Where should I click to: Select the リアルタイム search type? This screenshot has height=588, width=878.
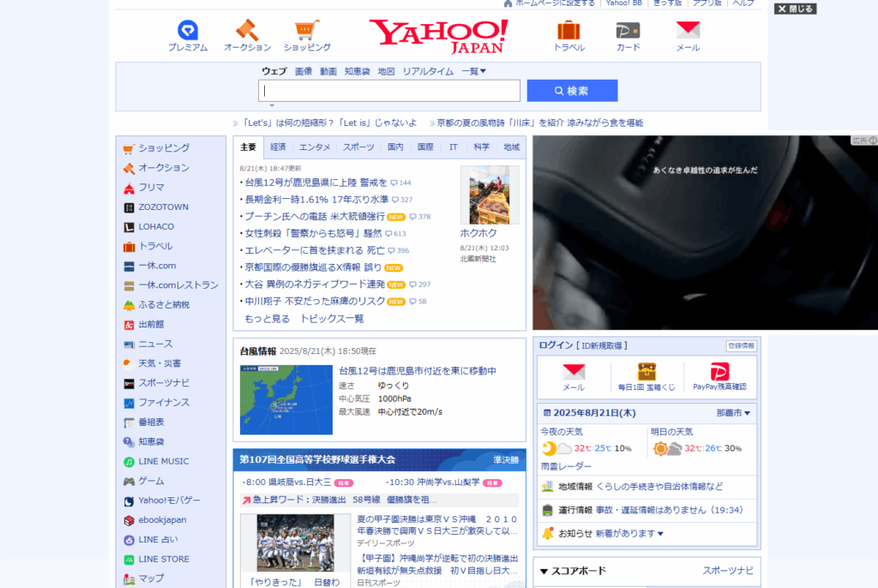point(428,71)
